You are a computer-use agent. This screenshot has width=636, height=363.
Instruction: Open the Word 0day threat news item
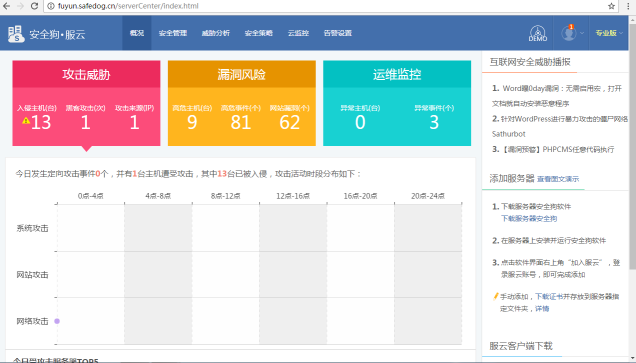[556, 96]
